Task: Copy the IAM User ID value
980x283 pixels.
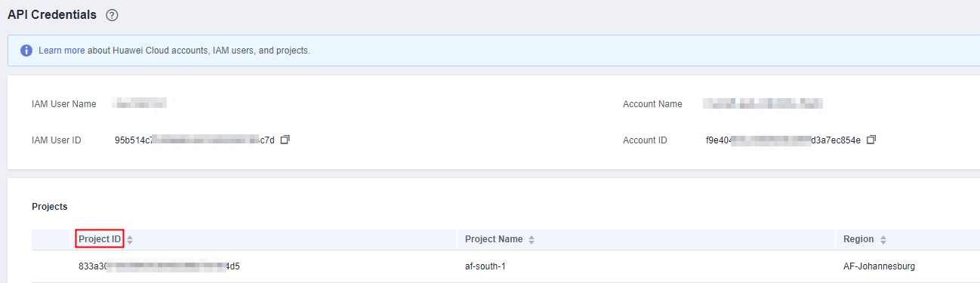Action: 285,140
